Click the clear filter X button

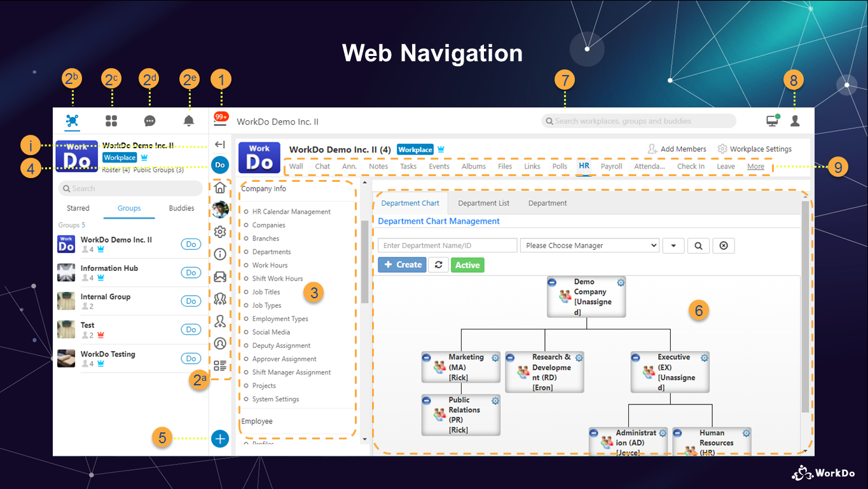tap(724, 245)
